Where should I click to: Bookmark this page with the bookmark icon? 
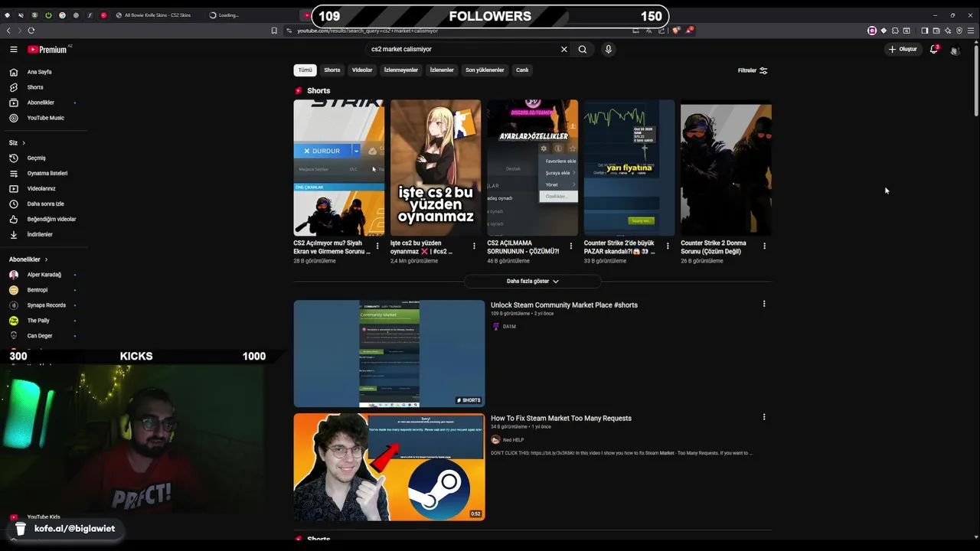click(x=274, y=31)
